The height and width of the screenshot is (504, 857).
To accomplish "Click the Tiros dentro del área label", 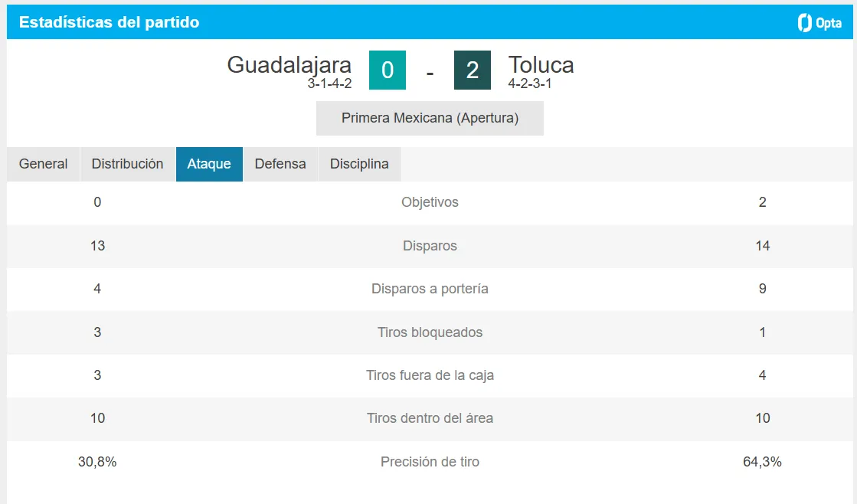I will pyautogui.click(x=430, y=418).
